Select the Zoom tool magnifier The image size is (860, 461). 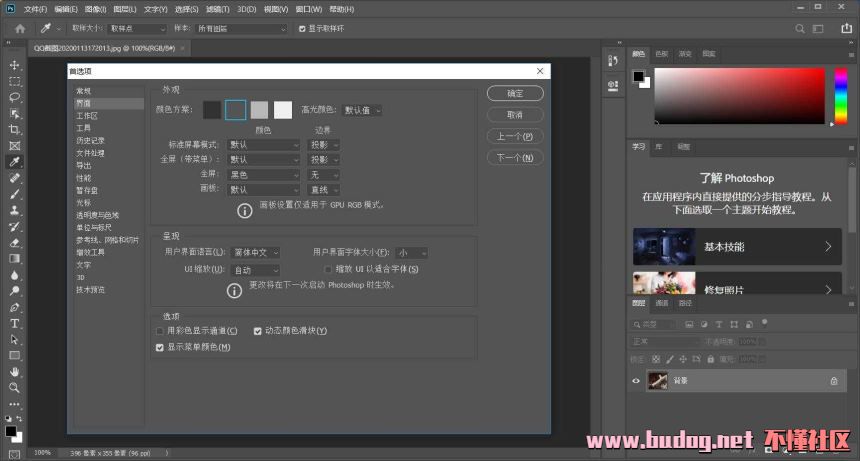tap(14, 387)
